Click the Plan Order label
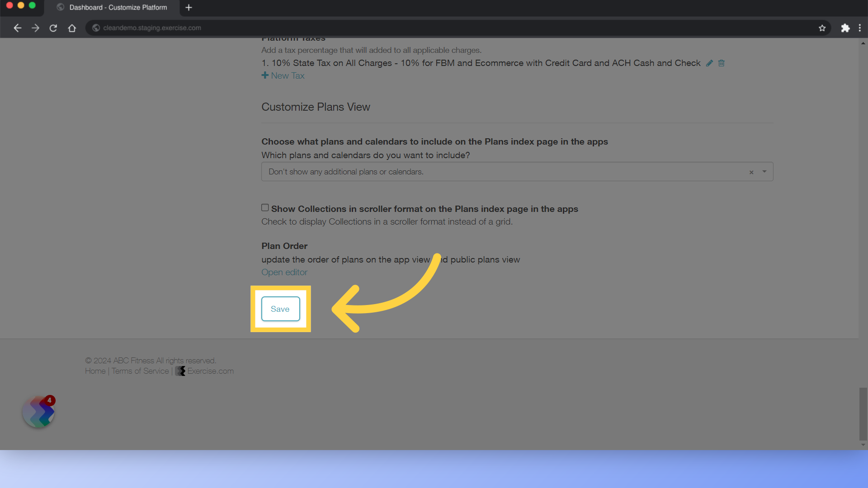The height and width of the screenshot is (488, 868). pos(284,246)
